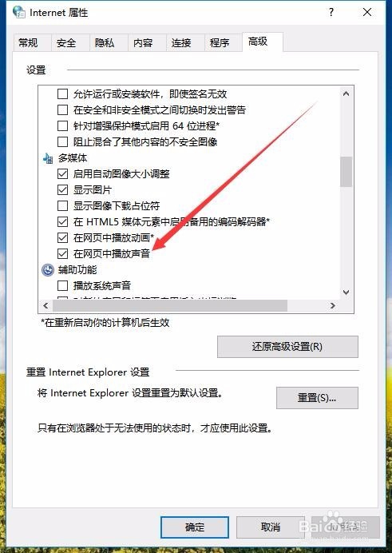Click the horizontal scroll left arrow
The width and height of the screenshot is (392, 553).
[46, 305]
